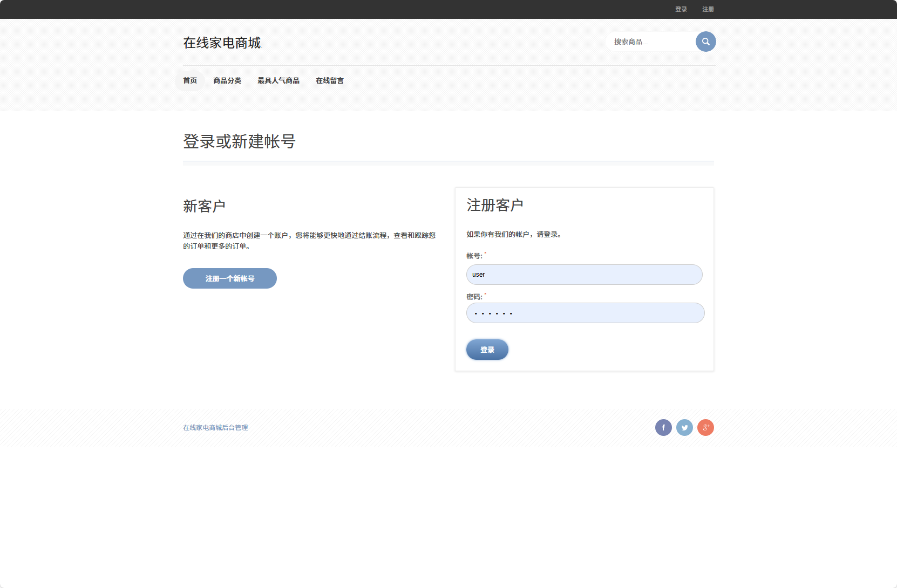Open the Twitter social icon
The height and width of the screenshot is (588, 897).
click(684, 427)
